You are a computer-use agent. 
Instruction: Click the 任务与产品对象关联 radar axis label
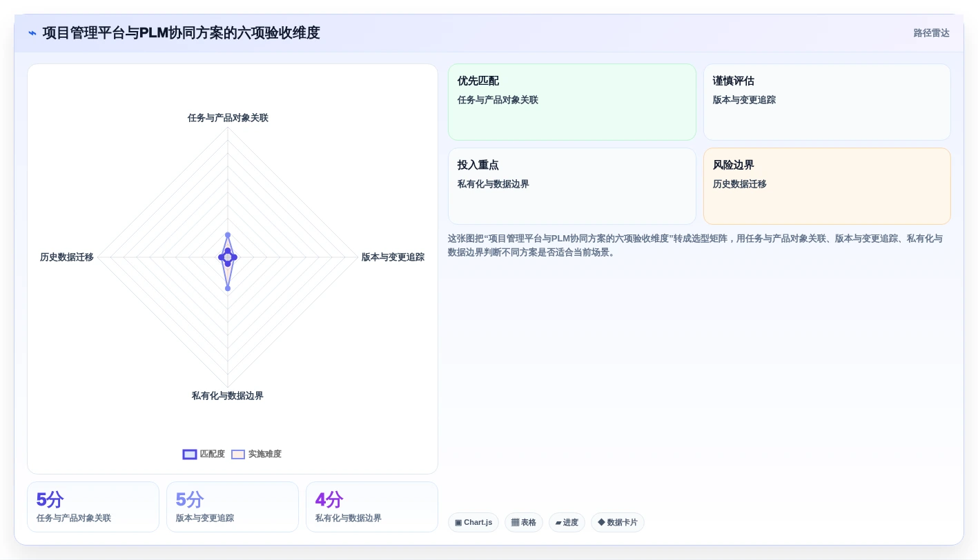pos(228,118)
